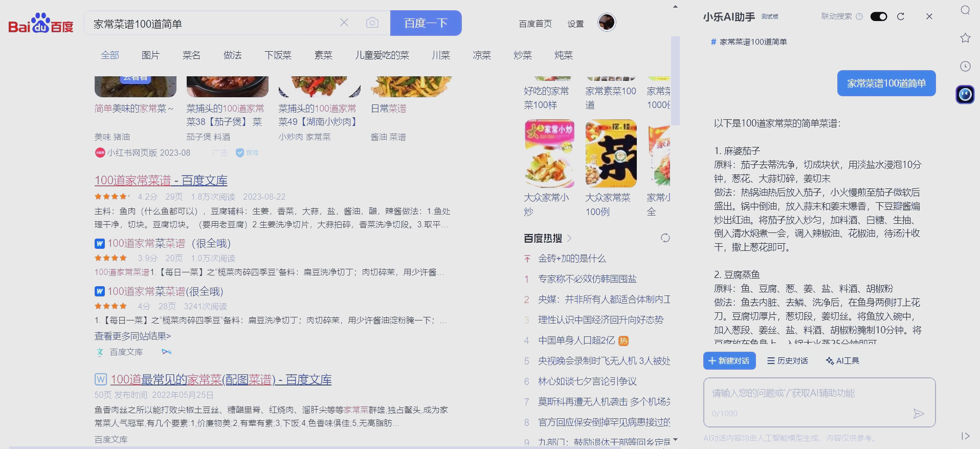Switch to the 炖菜 tab
This screenshot has width=980, height=449.
[564, 55]
